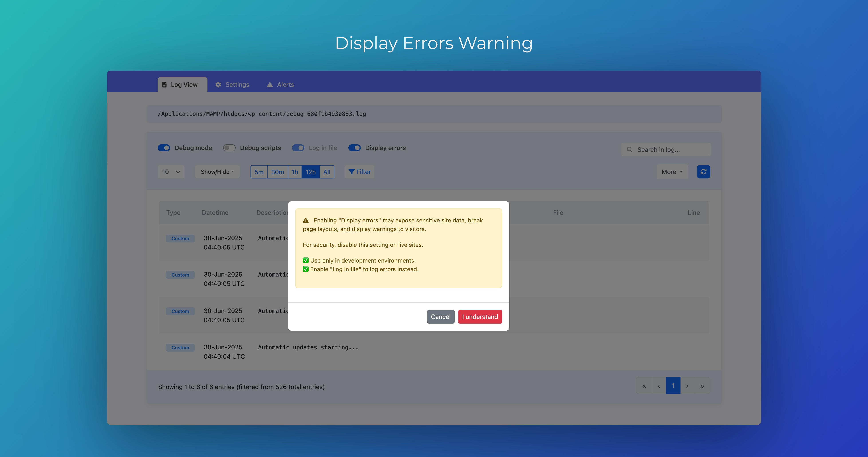Viewport: 868px width, 457px height.
Task: Open the Filter options
Action: click(x=359, y=172)
